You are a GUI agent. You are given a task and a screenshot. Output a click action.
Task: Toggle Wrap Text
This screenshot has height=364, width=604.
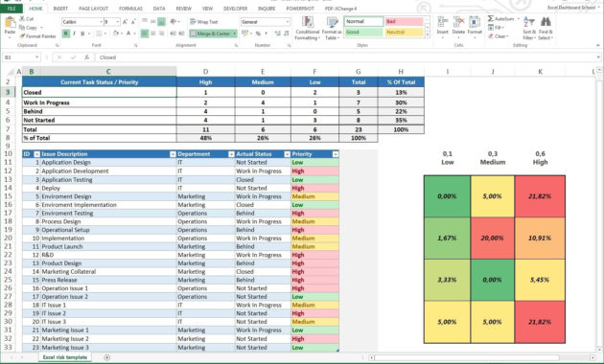pos(204,22)
